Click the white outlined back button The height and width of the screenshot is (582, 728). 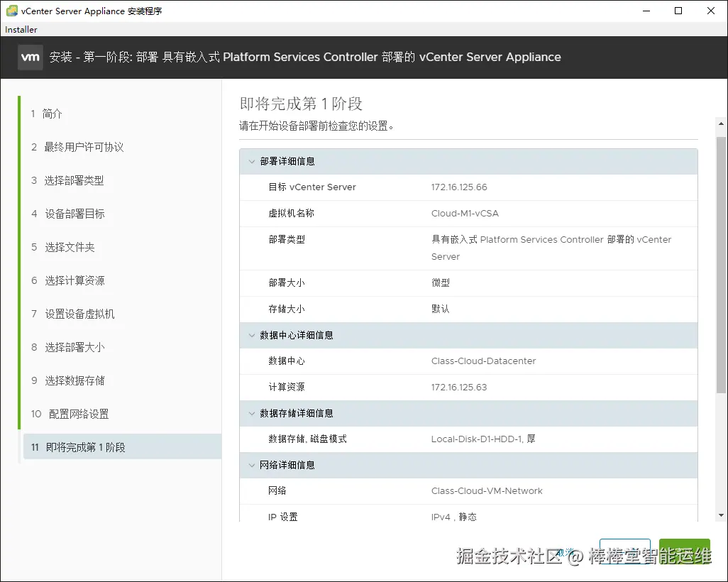coord(625,551)
